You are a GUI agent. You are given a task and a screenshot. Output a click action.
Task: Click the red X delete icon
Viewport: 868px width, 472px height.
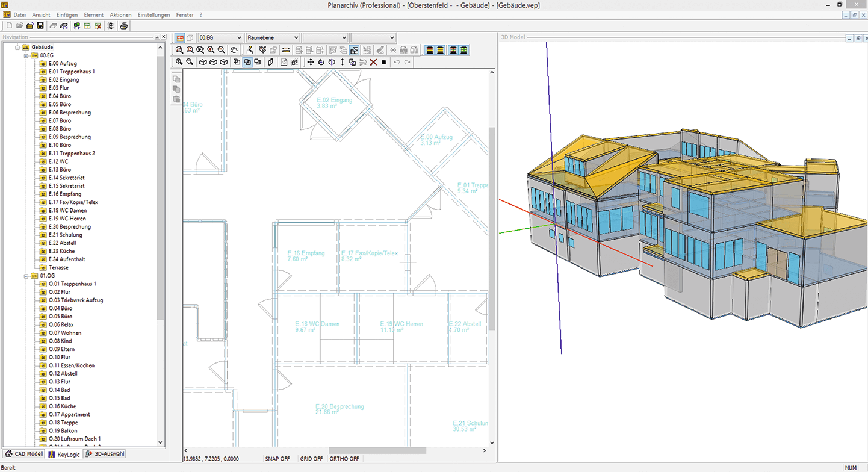[x=373, y=62]
